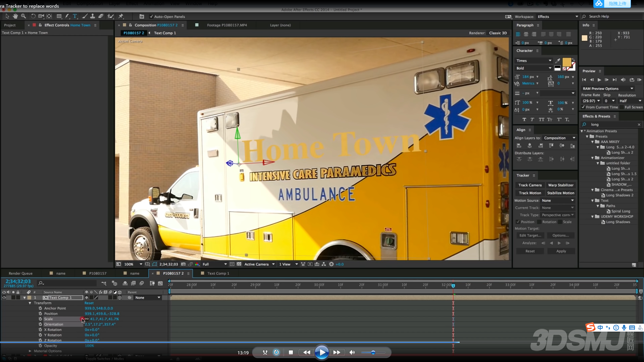The width and height of the screenshot is (644, 362).
Task: Toggle Scale constrain proportions link
Action: click(x=87, y=319)
